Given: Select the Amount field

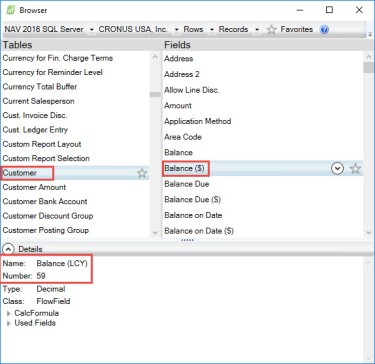Looking at the screenshot, I should tap(178, 105).
